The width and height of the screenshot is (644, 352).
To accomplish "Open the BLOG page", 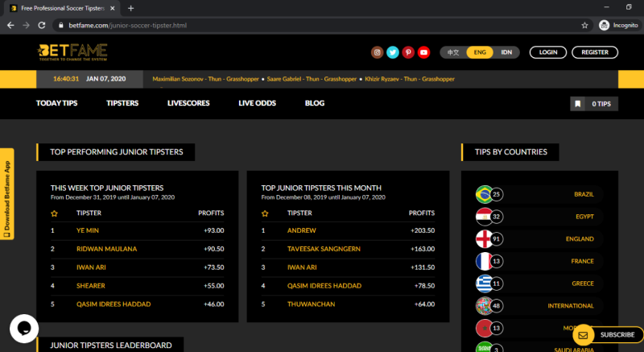I will pos(315,103).
